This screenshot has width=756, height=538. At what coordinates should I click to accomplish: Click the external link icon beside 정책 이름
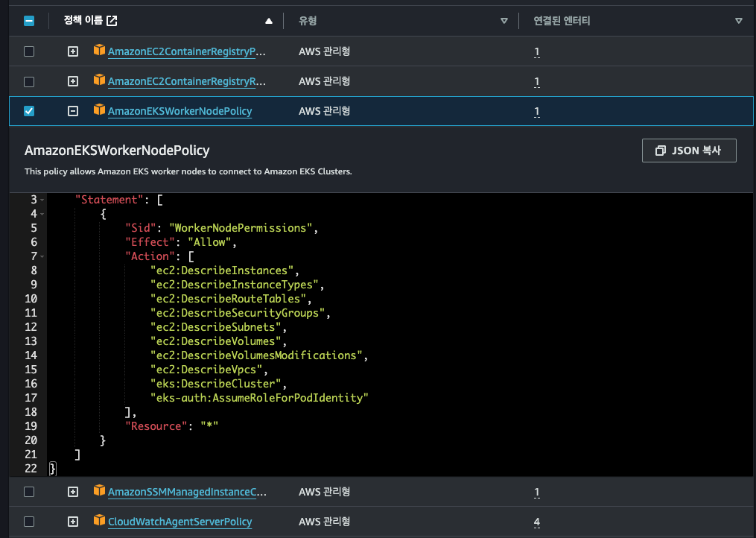(112, 21)
